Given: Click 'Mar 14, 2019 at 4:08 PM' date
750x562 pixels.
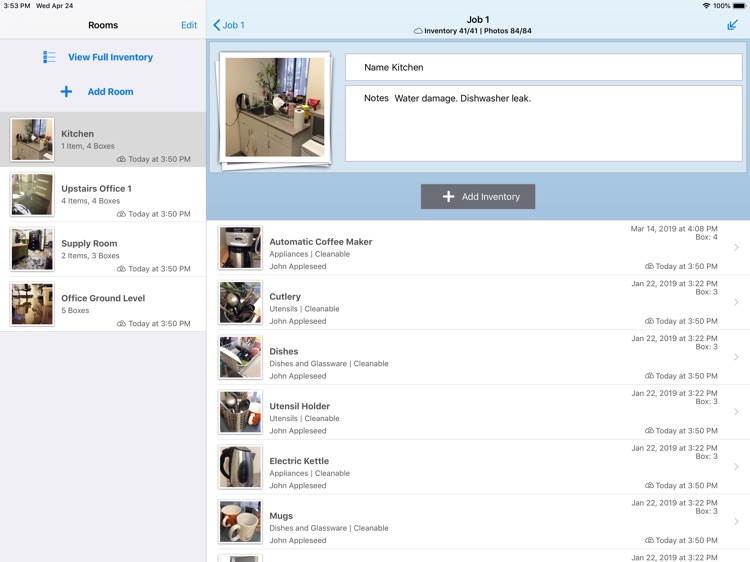Looking at the screenshot, I should 673,229.
